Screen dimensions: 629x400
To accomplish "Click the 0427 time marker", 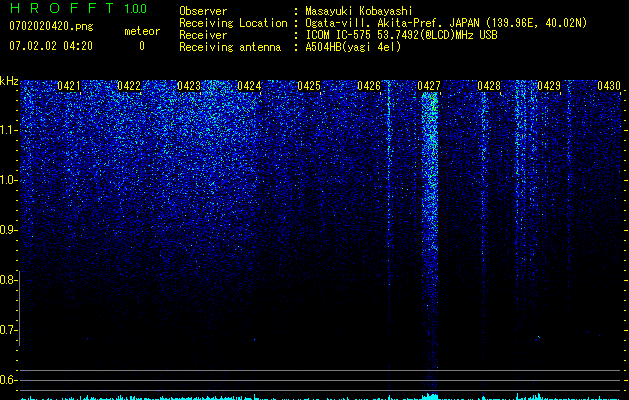I will click(x=429, y=85).
